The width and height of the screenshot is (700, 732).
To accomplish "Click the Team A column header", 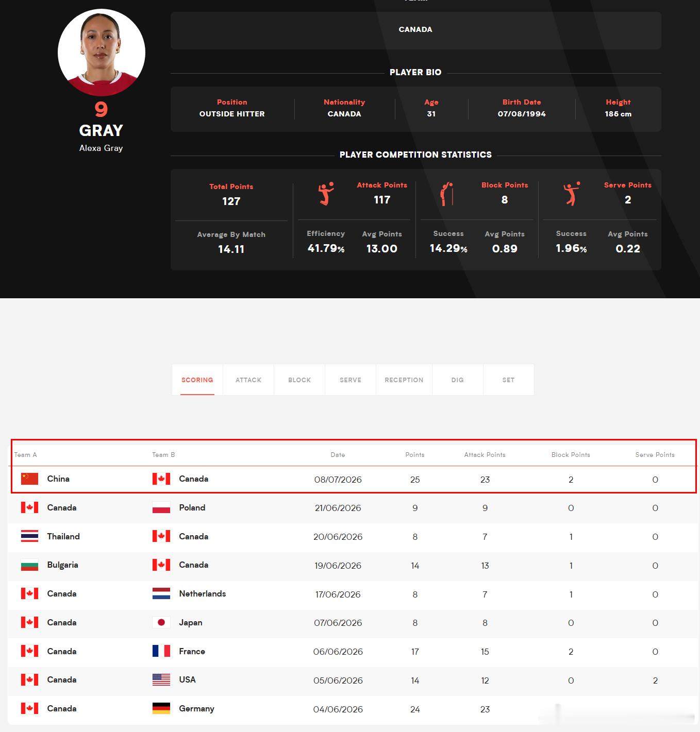I will pos(26,455).
